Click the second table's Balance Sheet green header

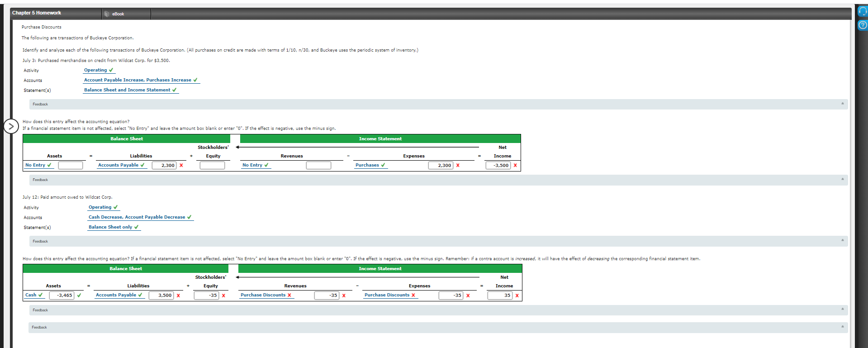[x=126, y=269]
